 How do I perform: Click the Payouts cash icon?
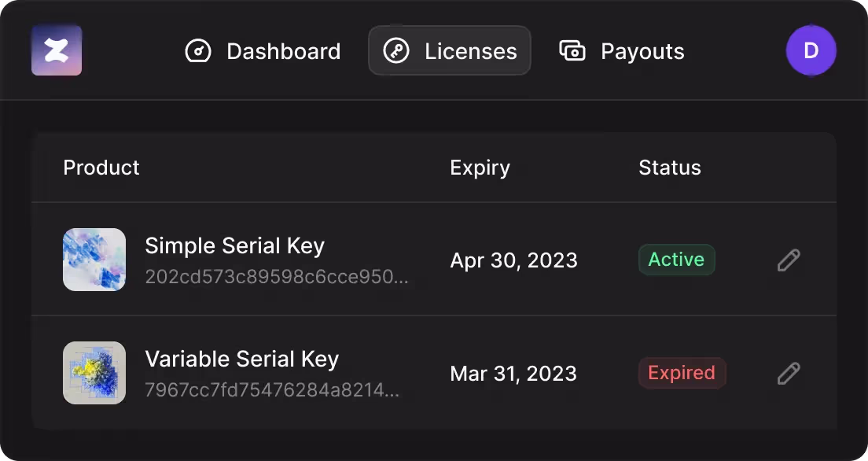click(x=572, y=51)
